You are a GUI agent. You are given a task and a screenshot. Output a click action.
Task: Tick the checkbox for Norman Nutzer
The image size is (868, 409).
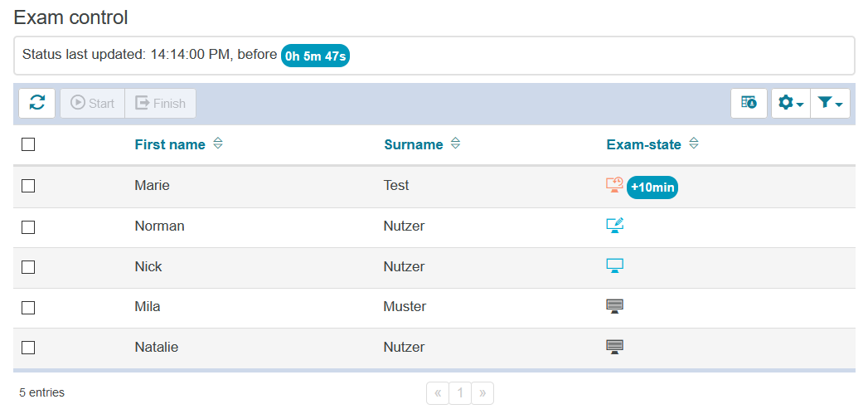coord(28,226)
